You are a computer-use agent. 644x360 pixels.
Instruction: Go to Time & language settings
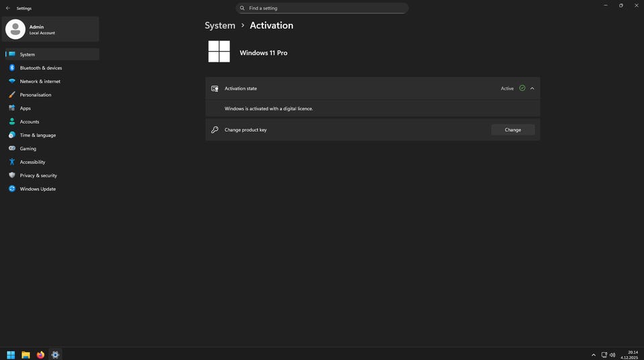point(52,135)
